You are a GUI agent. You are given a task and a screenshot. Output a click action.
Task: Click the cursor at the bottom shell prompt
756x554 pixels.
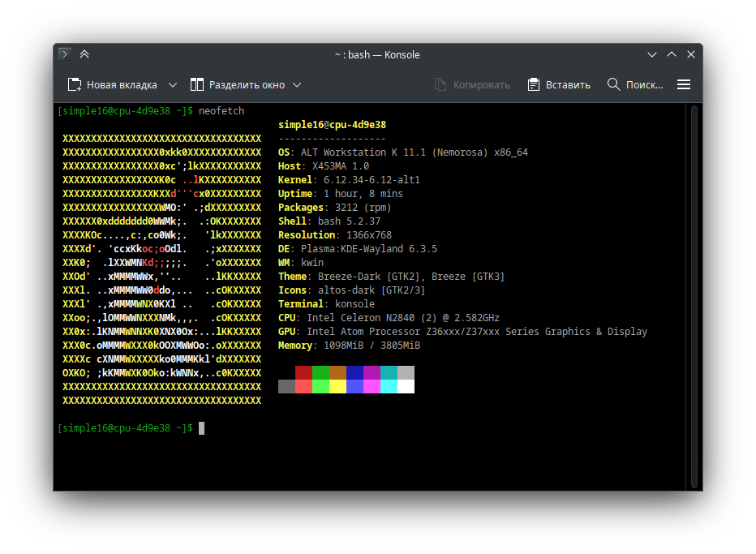point(201,428)
